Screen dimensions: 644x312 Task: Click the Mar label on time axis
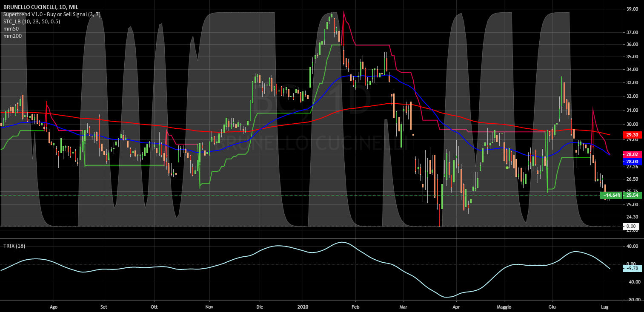(404, 306)
